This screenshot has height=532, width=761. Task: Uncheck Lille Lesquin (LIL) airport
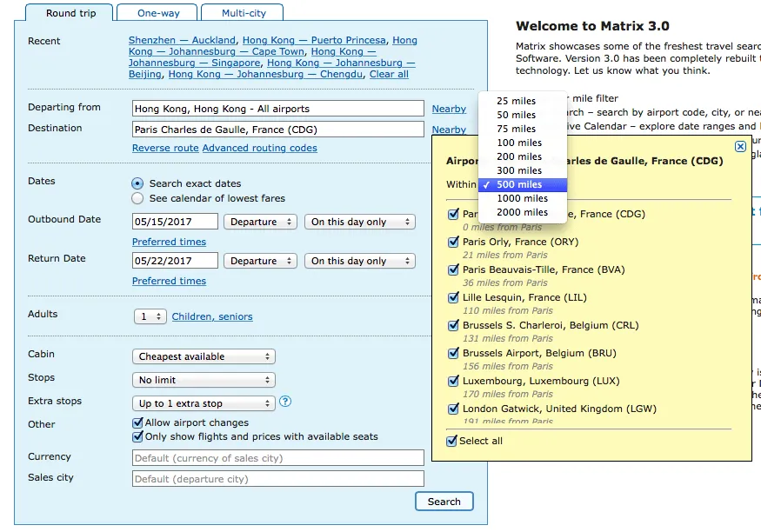point(453,297)
